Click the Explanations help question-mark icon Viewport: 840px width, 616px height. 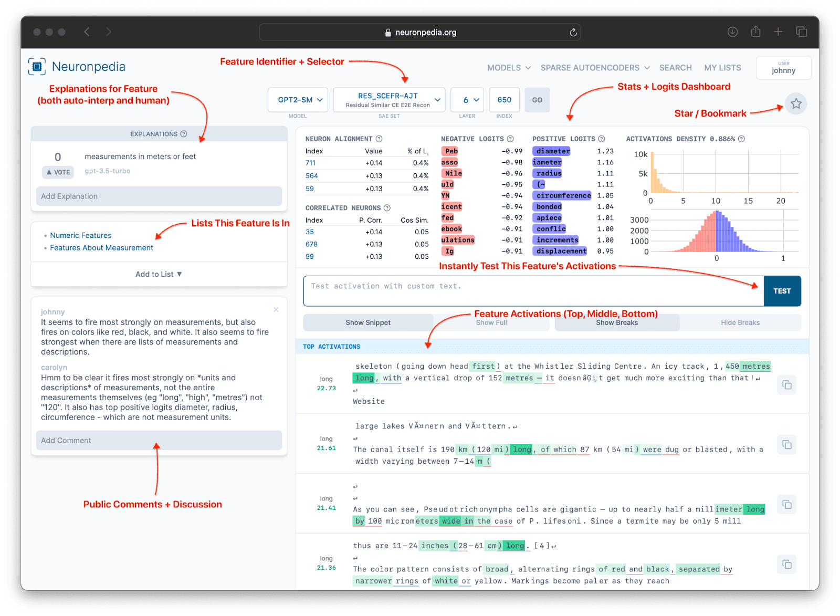tap(184, 134)
